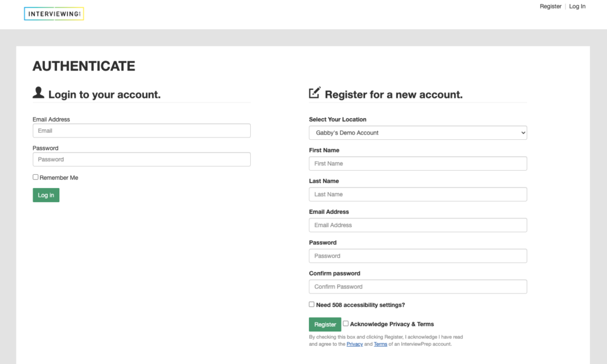Open the Log In link in top navigation
The width and height of the screenshot is (607, 364).
pyautogui.click(x=577, y=6)
